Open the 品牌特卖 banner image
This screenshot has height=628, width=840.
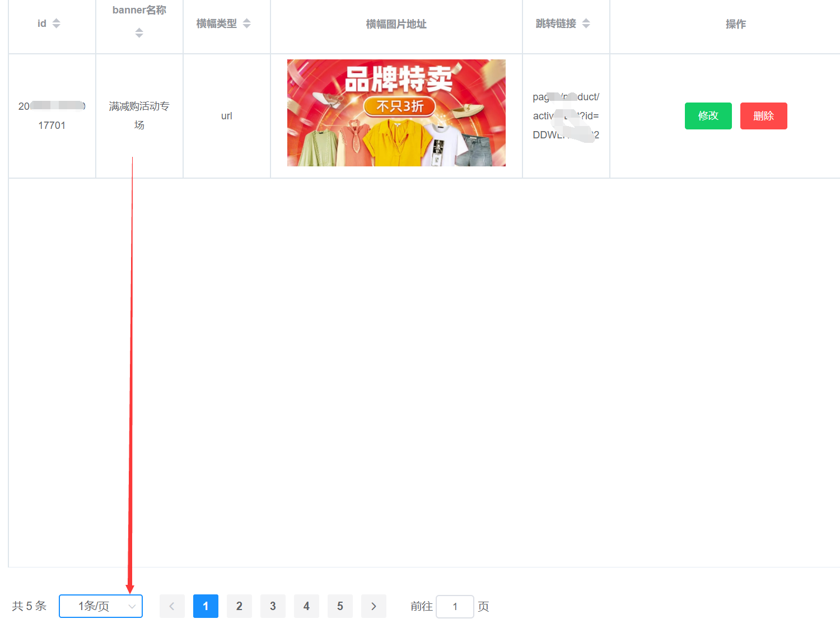coord(396,113)
